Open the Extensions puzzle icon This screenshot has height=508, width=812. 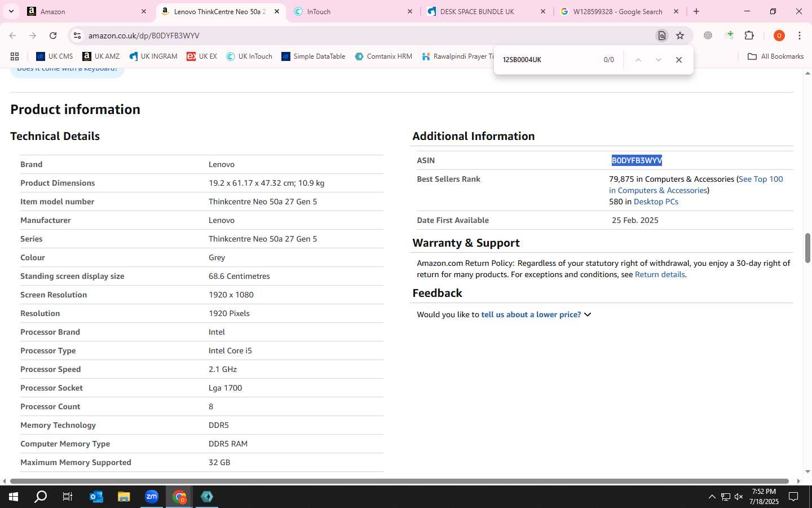[x=749, y=36]
